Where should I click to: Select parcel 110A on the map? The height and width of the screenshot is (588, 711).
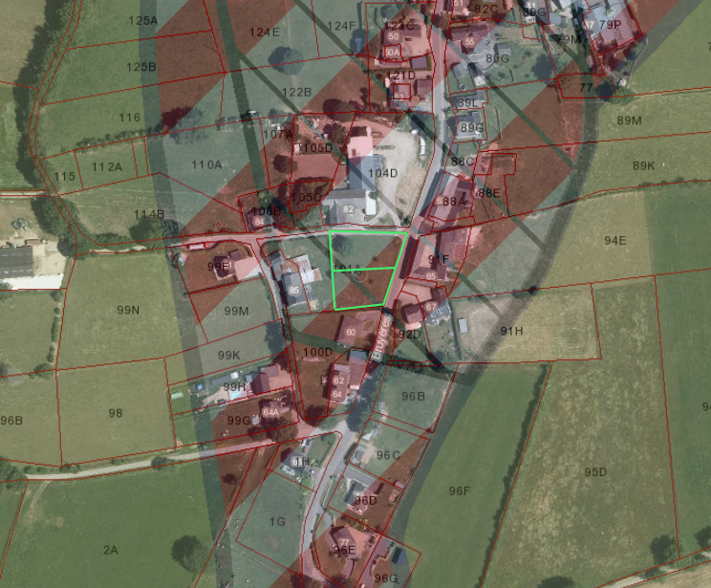206,164
